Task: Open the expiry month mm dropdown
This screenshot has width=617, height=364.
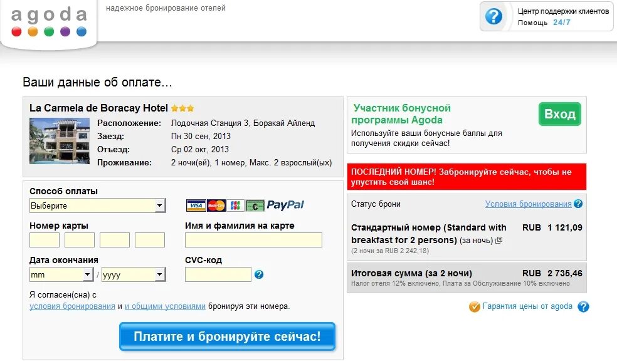Action: tap(61, 274)
